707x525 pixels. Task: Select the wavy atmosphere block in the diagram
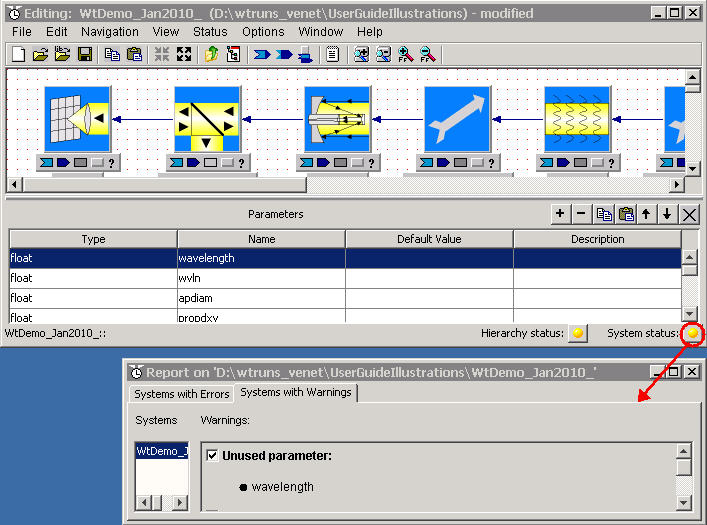pyautogui.click(x=577, y=119)
